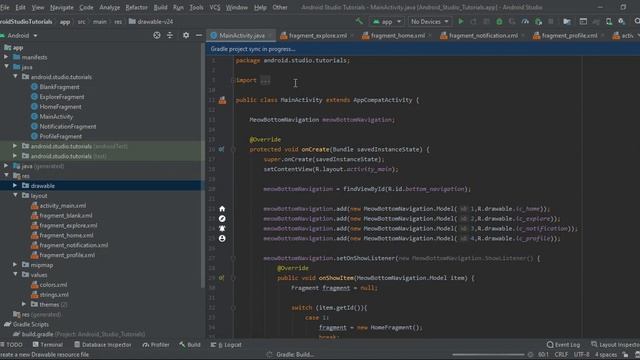The image size is (640, 360).
Task: Expand the themes folder
Action: [24, 304]
